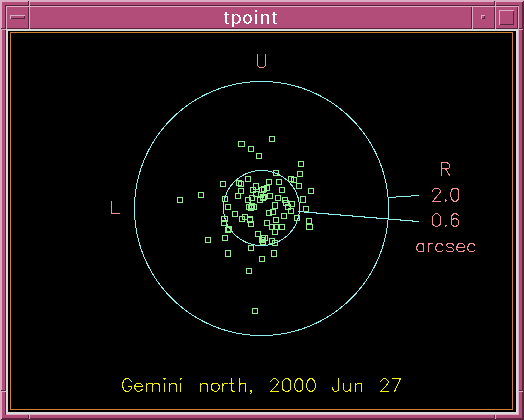Select the 0.6 radius label
524x420 pixels.
point(445,220)
